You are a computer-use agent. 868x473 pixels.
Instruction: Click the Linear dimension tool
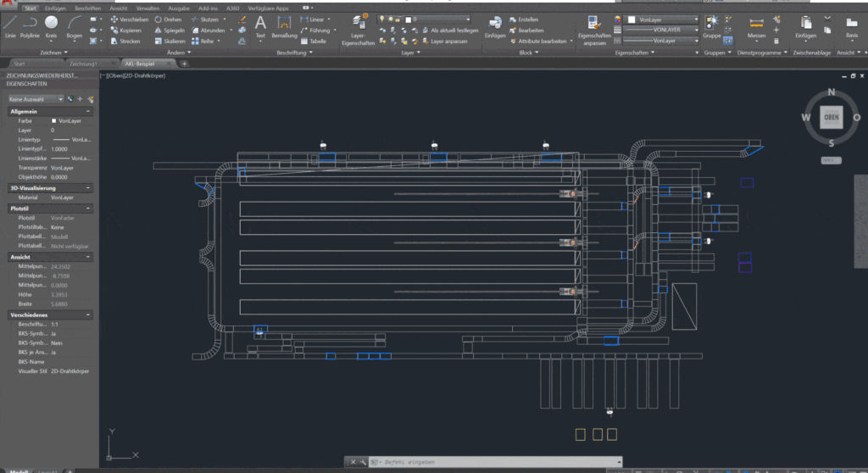coord(312,19)
